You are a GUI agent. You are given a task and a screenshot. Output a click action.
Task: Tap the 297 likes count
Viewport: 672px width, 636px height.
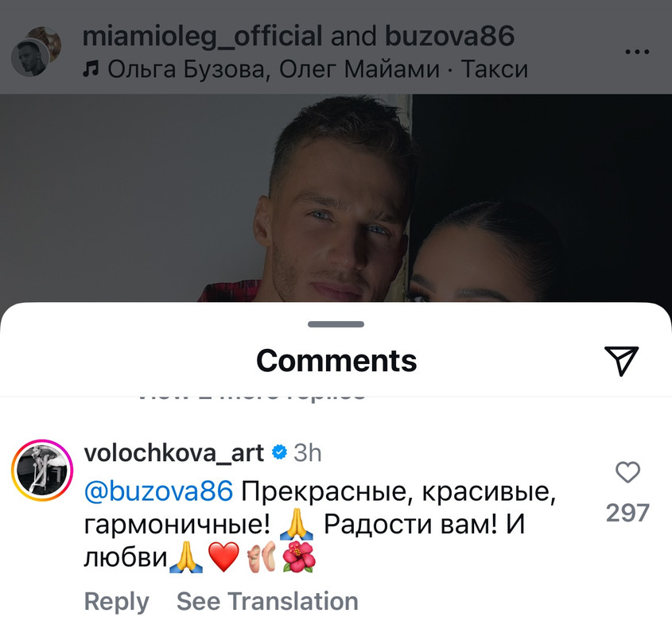[x=627, y=513]
